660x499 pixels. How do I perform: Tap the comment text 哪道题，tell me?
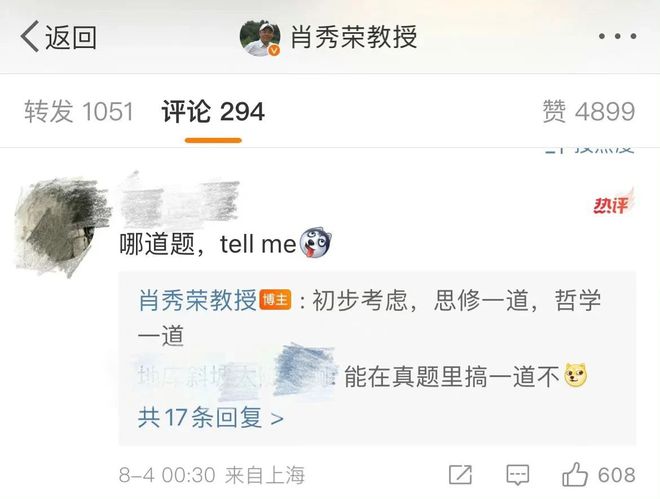tap(208, 244)
